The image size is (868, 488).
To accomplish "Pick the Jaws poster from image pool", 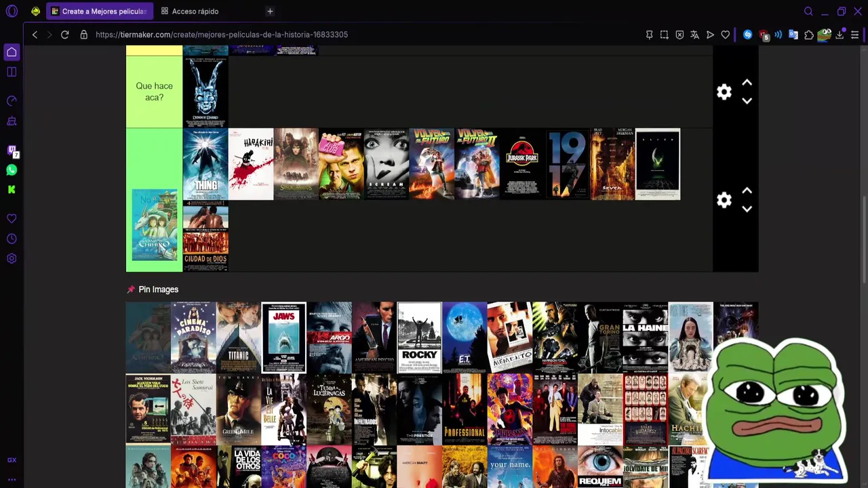I will 283,338.
